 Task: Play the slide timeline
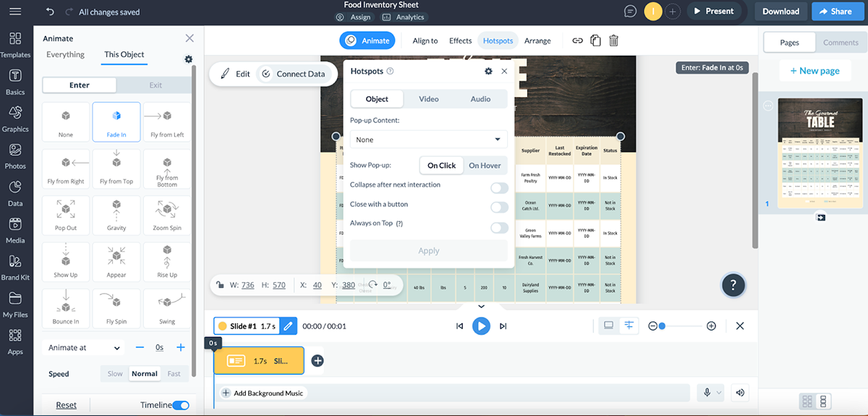481,326
